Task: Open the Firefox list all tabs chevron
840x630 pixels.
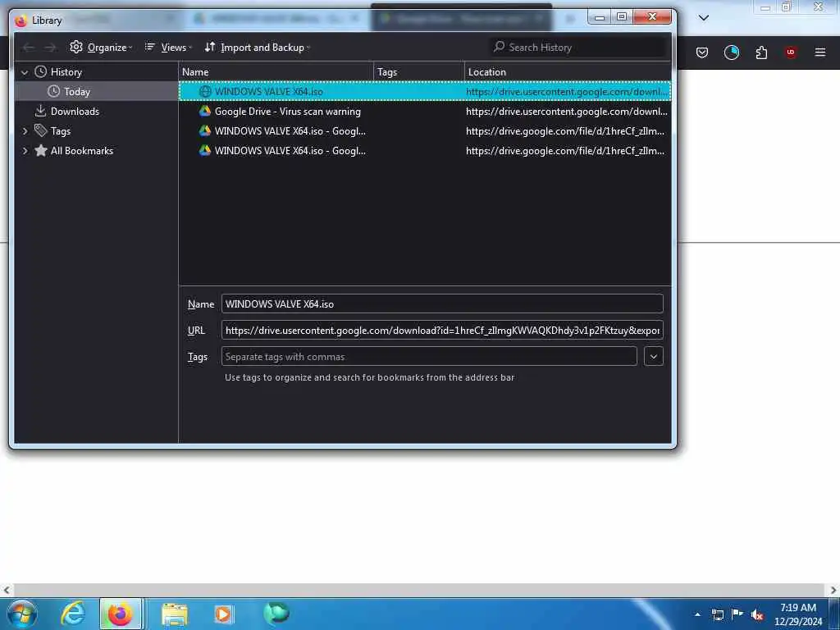Action: [x=704, y=18]
